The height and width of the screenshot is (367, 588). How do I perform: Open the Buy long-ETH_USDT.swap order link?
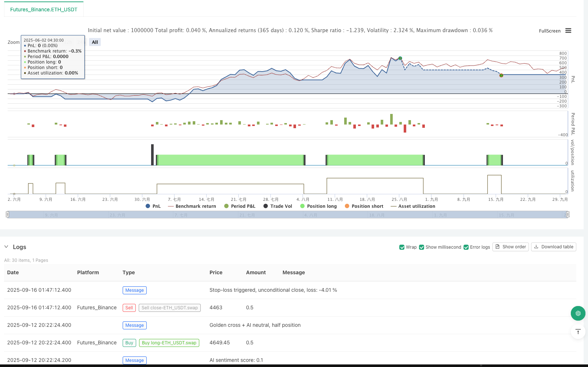tap(169, 343)
